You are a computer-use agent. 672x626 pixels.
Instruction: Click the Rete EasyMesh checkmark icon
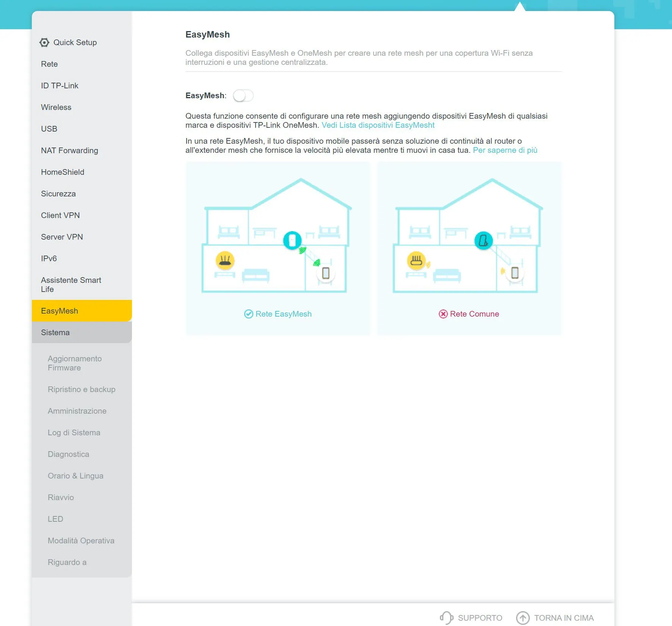[x=248, y=314]
